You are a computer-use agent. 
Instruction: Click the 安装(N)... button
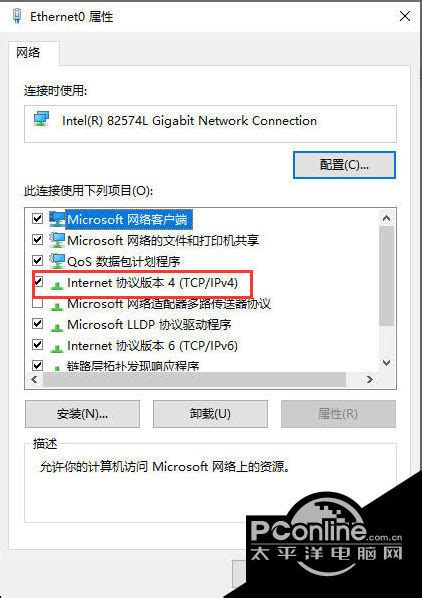pos(82,414)
